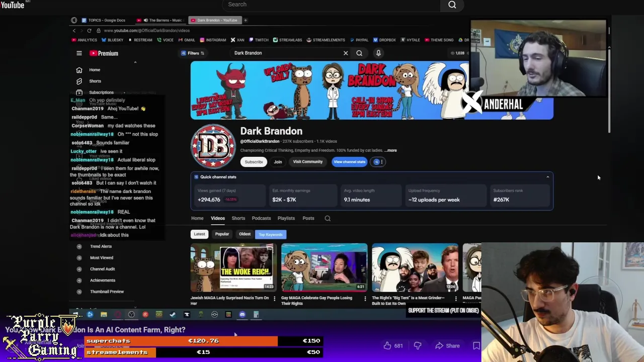Click the inner search magnifier icon
The height and width of the screenshot is (362, 644).
(x=359, y=53)
